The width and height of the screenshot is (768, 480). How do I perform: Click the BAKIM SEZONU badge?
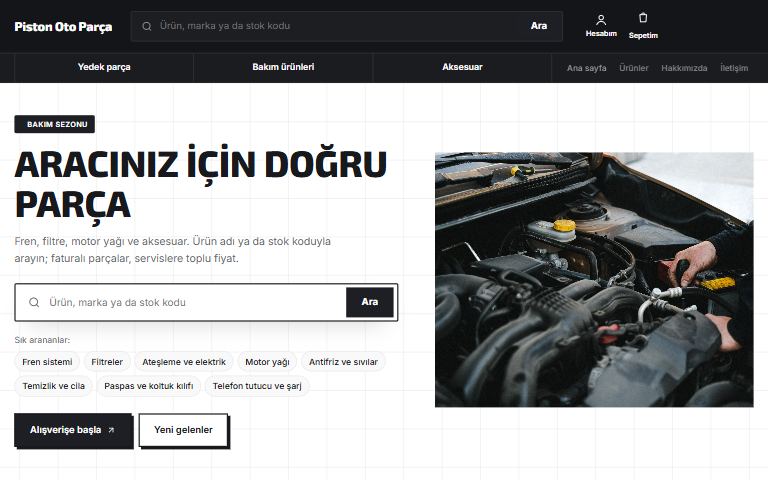coord(54,124)
